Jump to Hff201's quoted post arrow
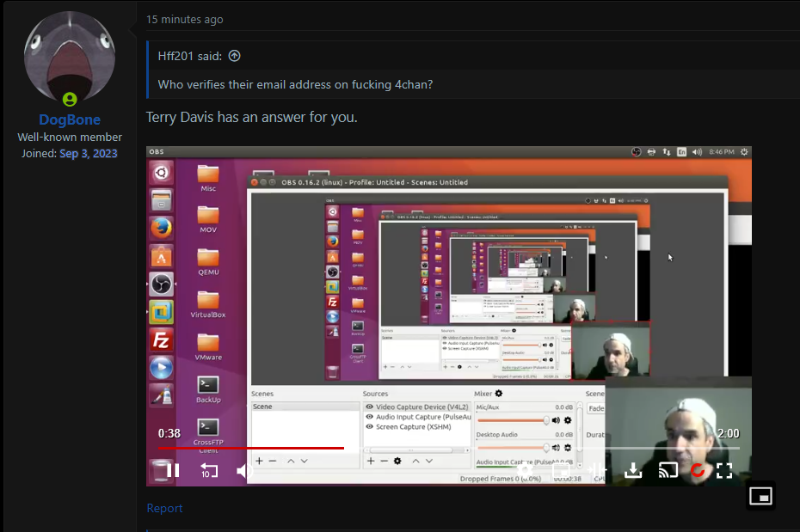Screen dimensions: 800x532 [x=234, y=56]
